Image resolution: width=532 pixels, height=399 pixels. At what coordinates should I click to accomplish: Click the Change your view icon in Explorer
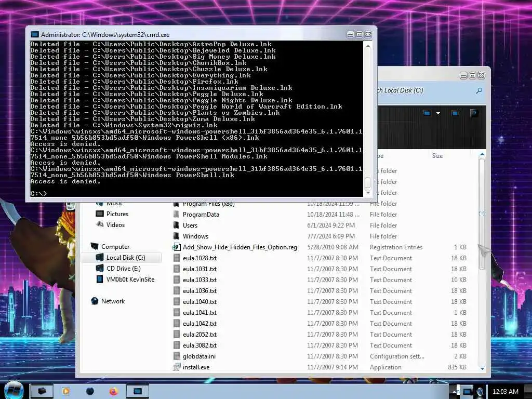(427, 113)
